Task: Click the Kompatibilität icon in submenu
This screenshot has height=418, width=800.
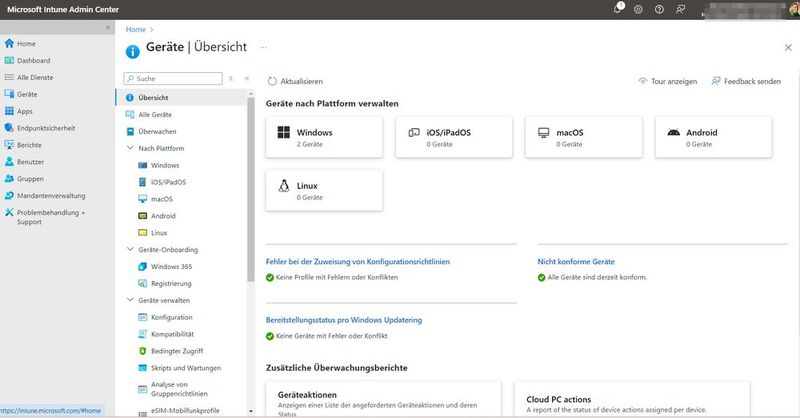Action: tap(142, 334)
